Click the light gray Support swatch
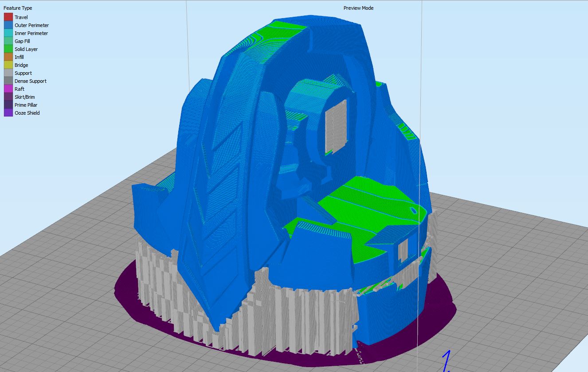 pyautogui.click(x=8, y=73)
